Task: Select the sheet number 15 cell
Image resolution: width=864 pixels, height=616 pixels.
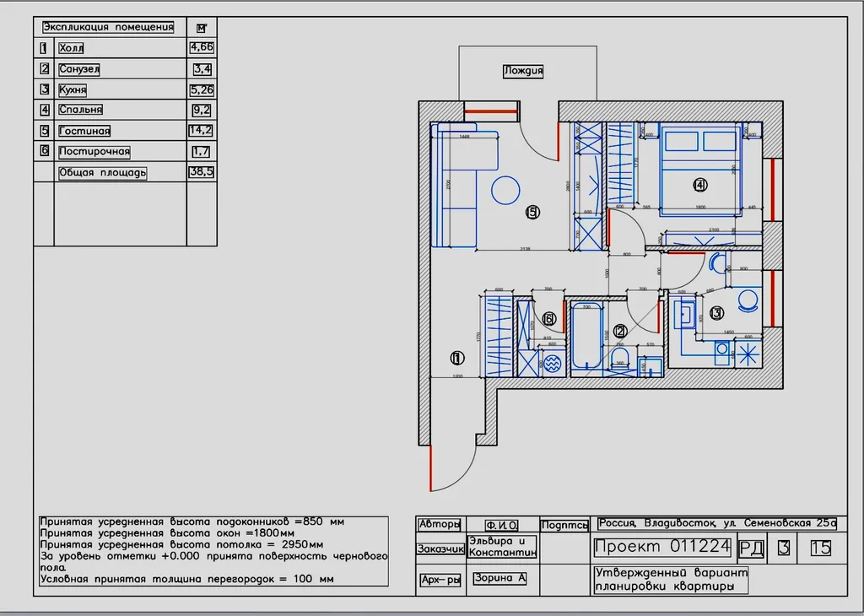Action: 820,548
